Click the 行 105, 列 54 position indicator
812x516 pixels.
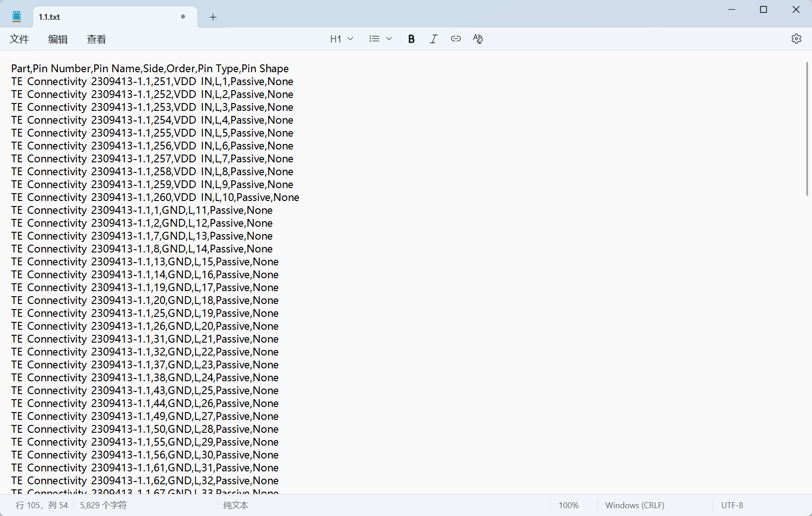42,505
